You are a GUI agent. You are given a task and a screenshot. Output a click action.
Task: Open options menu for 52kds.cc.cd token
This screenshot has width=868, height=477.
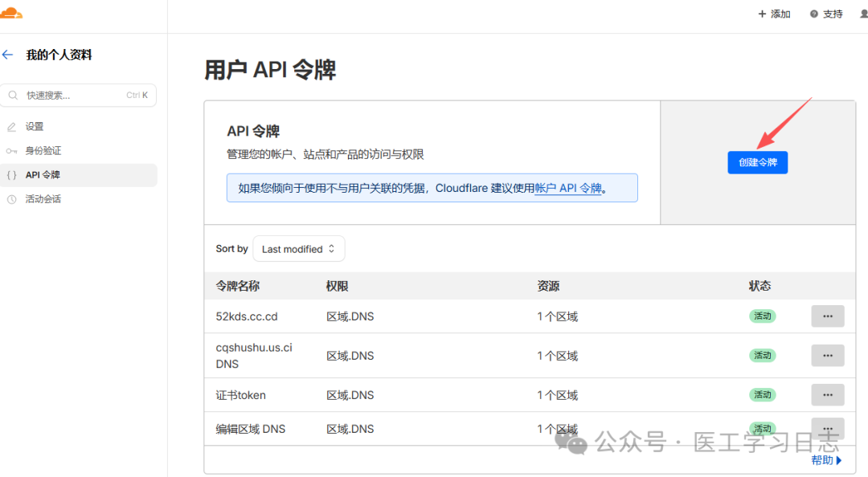pyautogui.click(x=827, y=316)
